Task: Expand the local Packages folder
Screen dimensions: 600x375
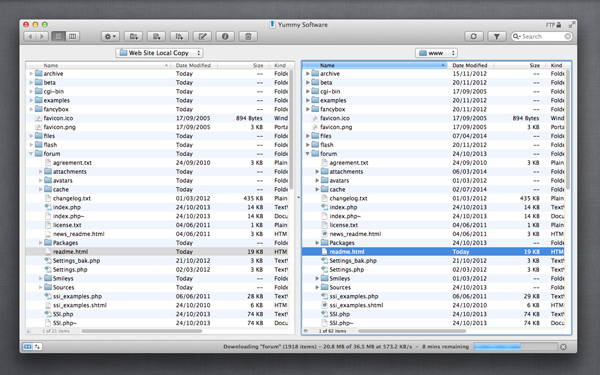Action: click(x=41, y=243)
